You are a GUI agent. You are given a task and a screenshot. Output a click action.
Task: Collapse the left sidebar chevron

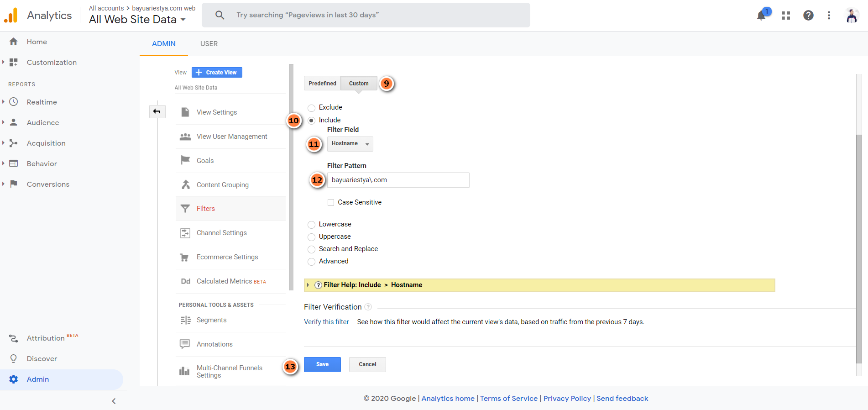tap(114, 401)
